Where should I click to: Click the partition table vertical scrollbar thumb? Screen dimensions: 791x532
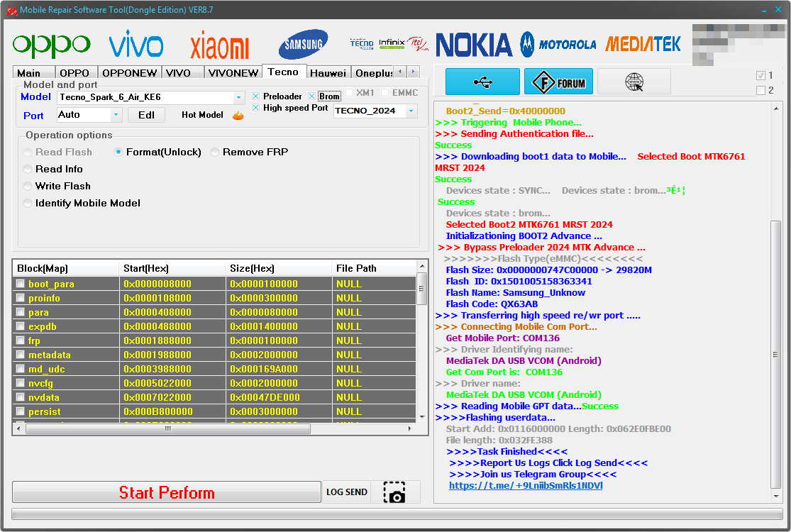tap(422, 289)
